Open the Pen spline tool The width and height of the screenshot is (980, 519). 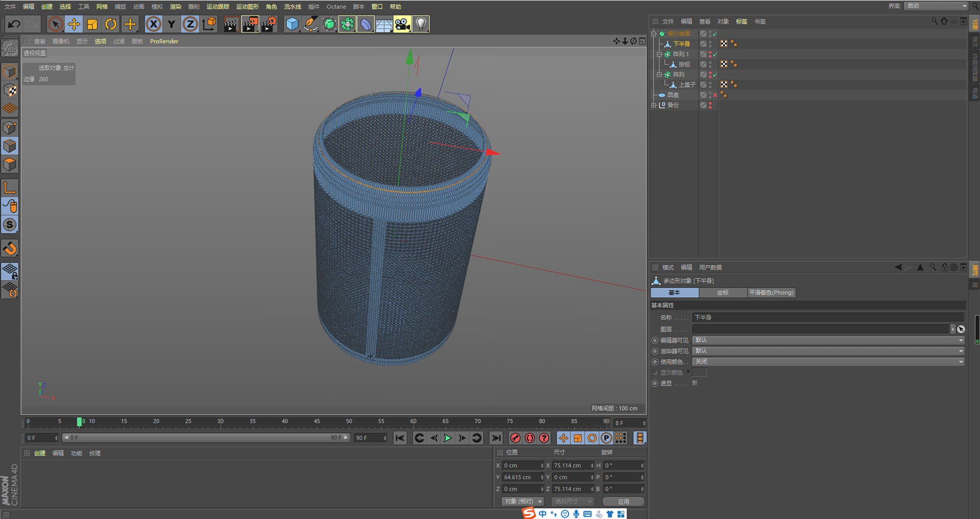[310, 24]
